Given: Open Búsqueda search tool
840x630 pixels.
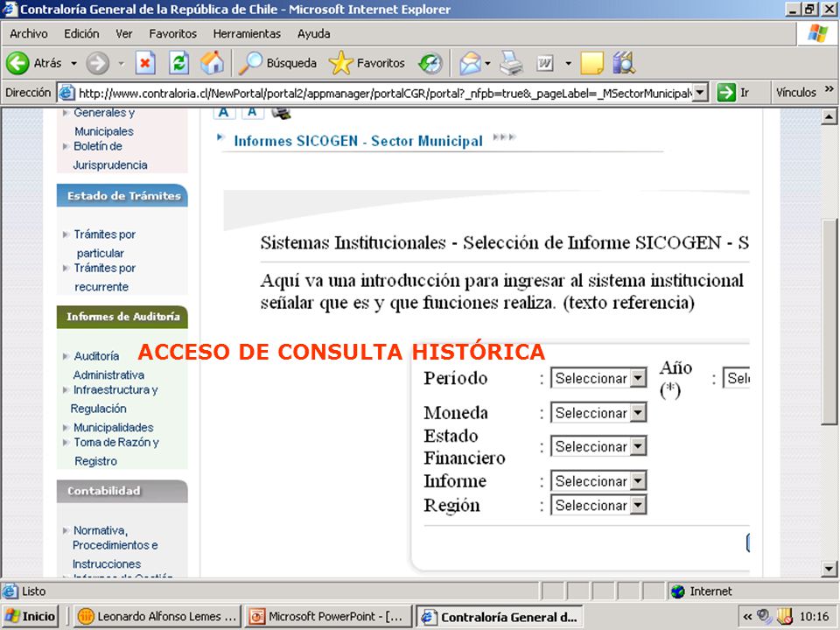Looking at the screenshot, I should [x=277, y=63].
